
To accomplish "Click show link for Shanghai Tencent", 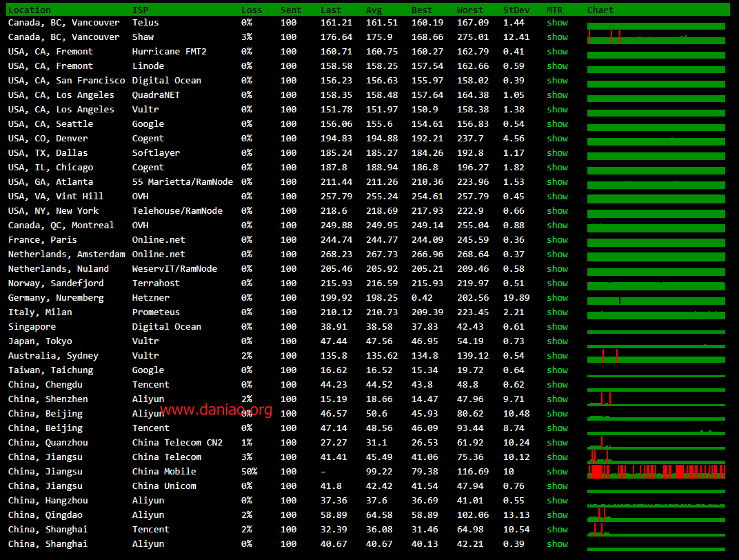I will click(x=557, y=530).
